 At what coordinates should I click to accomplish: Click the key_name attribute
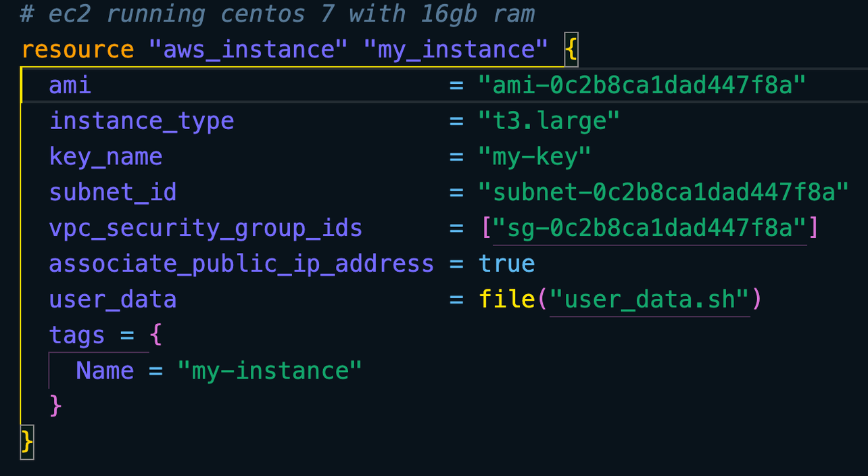coord(105,156)
